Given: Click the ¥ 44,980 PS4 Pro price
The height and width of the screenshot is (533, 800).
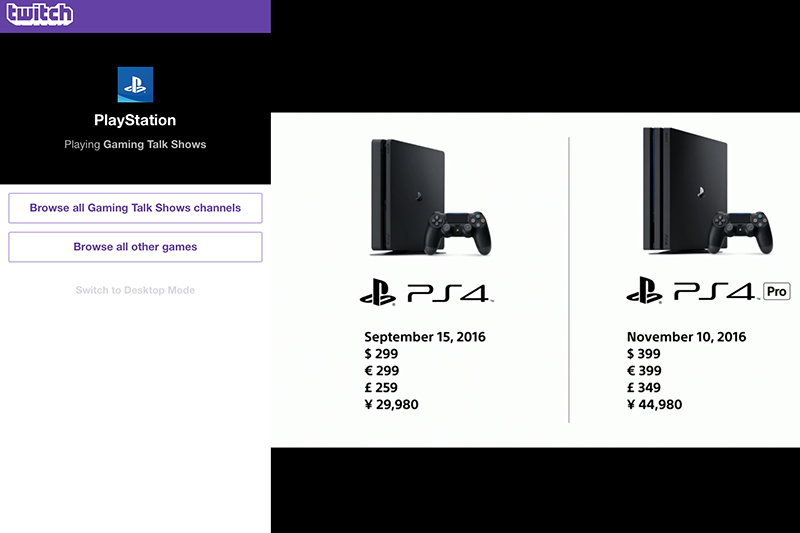Looking at the screenshot, I should [x=660, y=405].
